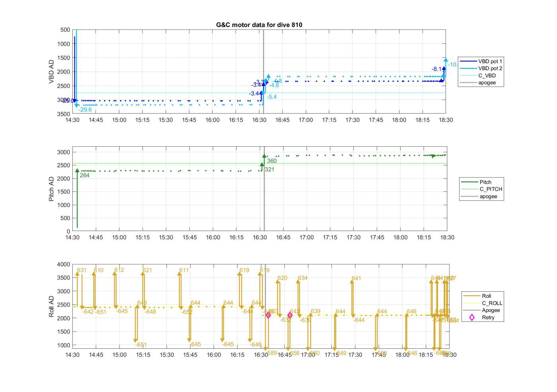Image resolution: width=557 pixels, height=392 pixels.
Task: Click the "Pitch AD" y-axis label
Action: coord(51,189)
